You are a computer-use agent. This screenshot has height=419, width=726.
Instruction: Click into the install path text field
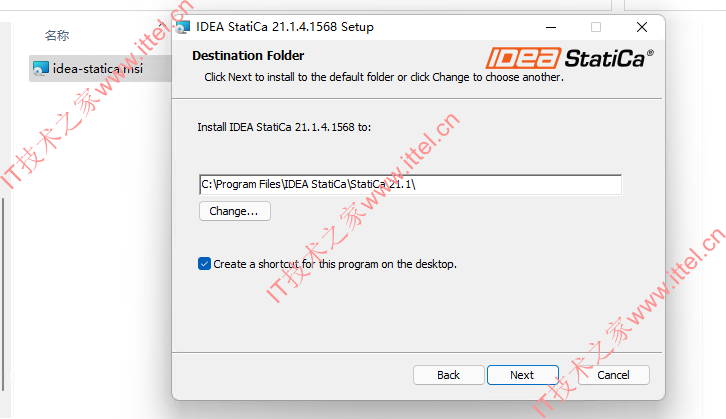point(410,185)
